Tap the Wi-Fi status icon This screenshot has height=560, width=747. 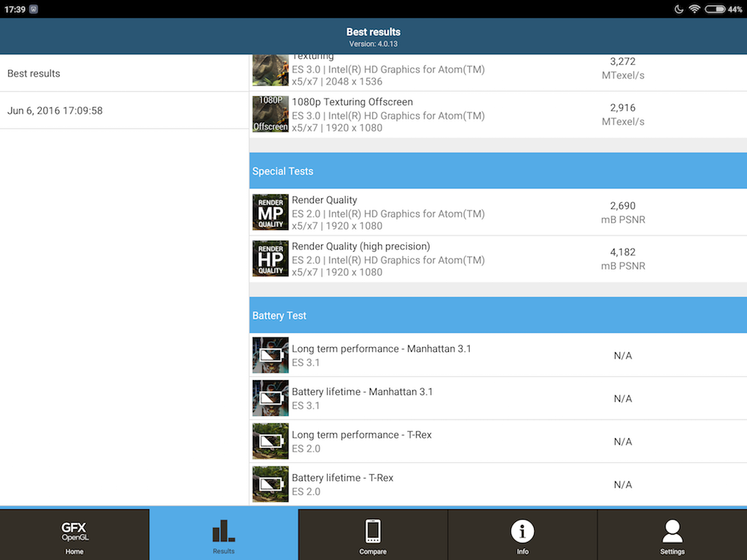click(x=695, y=9)
